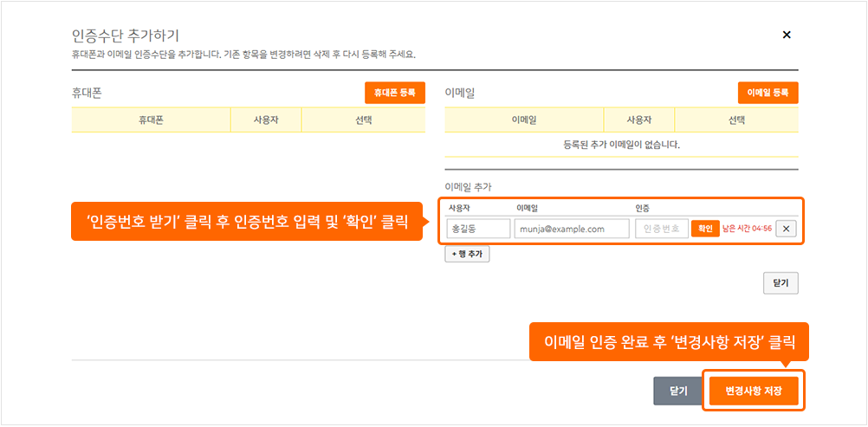Delete the email row with the X icon
Image resolution: width=868 pixels, height=427 pixels.
(786, 229)
